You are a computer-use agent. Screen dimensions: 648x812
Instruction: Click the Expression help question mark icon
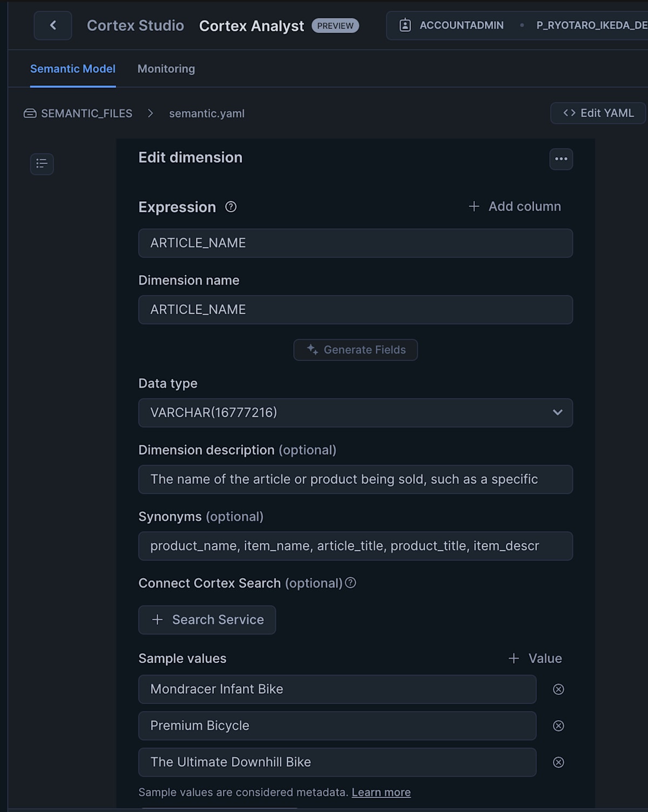[x=231, y=207]
